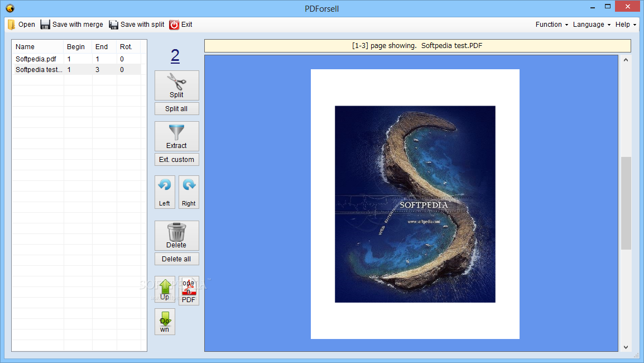Click the red Exit power icon
Screen dimensions: 644x363
pyautogui.click(x=174, y=25)
